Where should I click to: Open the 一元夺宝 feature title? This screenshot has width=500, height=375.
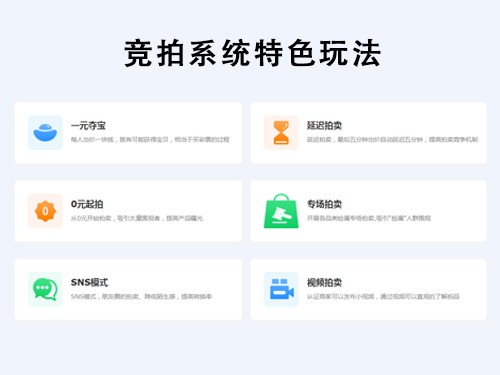click(88, 126)
